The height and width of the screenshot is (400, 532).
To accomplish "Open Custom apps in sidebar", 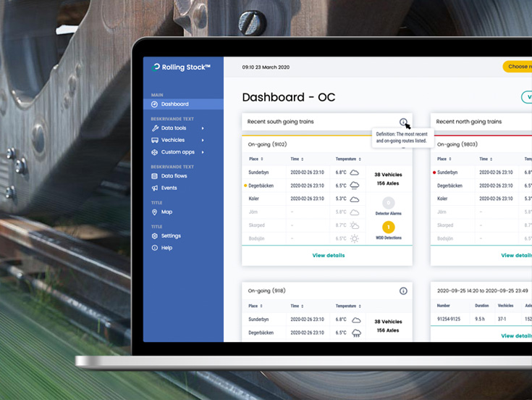I will pos(178,152).
